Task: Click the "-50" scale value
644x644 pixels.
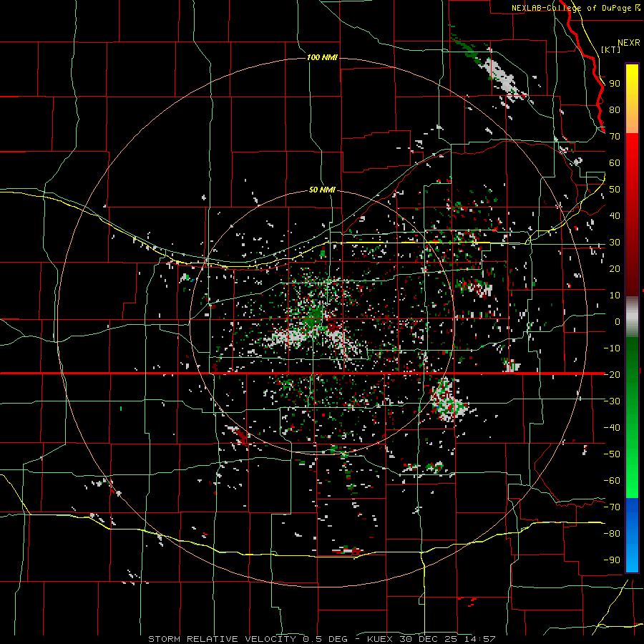Action: point(612,454)
